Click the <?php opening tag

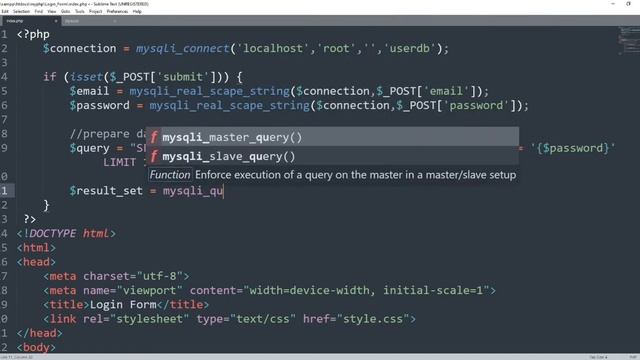point(33,34)
